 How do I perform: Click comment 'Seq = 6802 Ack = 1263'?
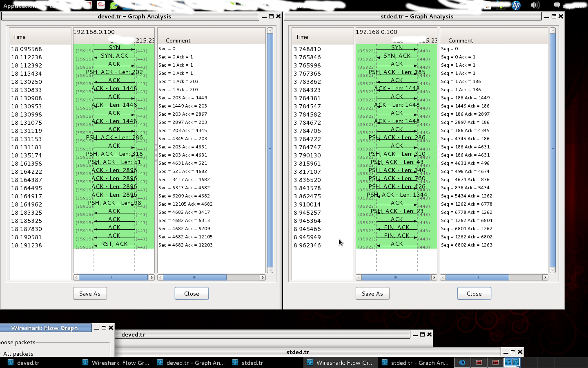(x=467, y=245)
